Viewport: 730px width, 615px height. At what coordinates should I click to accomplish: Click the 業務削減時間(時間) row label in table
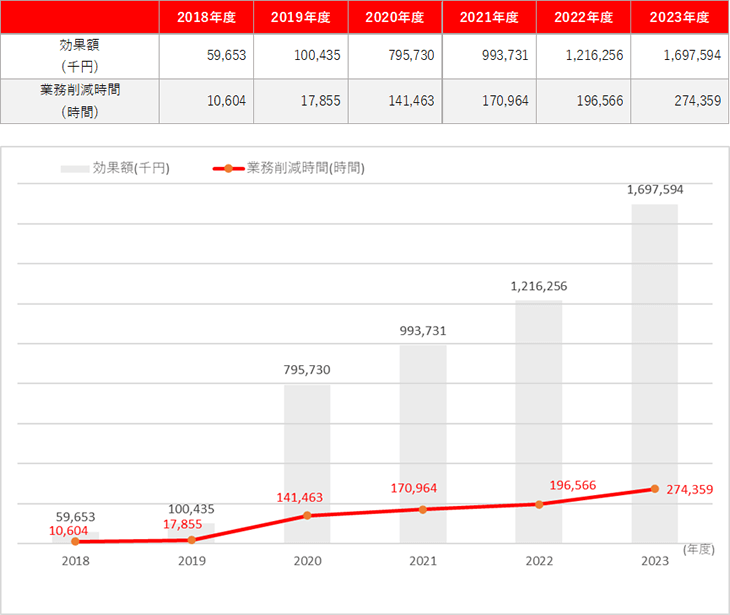point(79,101)
